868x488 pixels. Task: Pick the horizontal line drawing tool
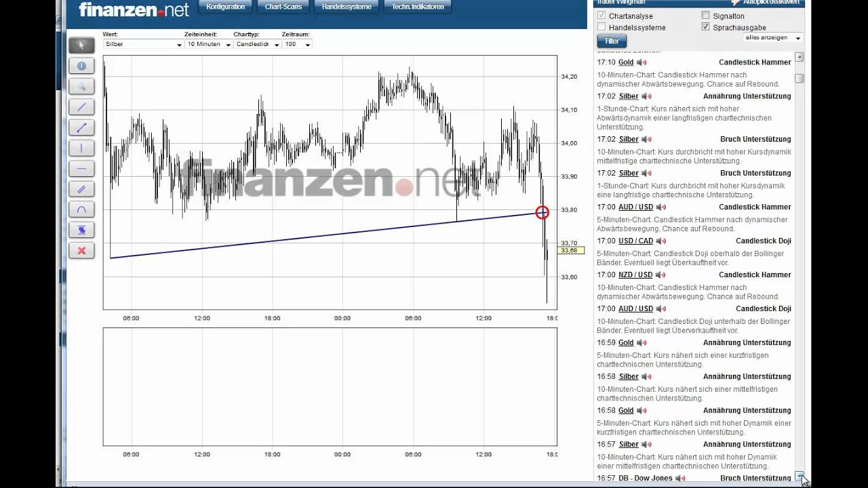81,168
